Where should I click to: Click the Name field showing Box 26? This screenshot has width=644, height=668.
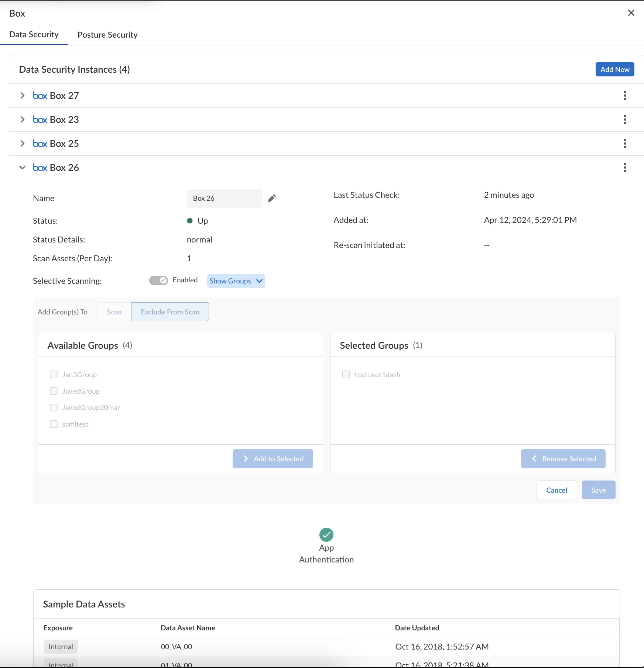(x=224, y=199)
